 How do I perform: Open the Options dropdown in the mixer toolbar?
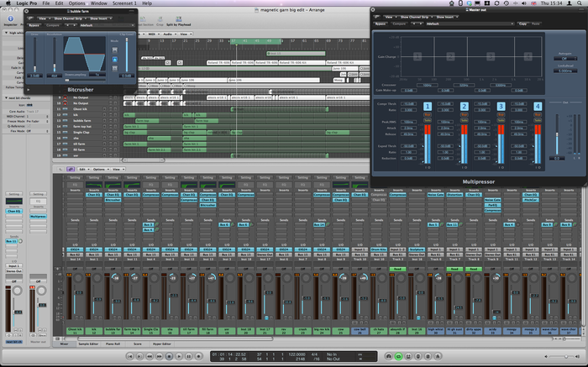[x=101, y=170]
